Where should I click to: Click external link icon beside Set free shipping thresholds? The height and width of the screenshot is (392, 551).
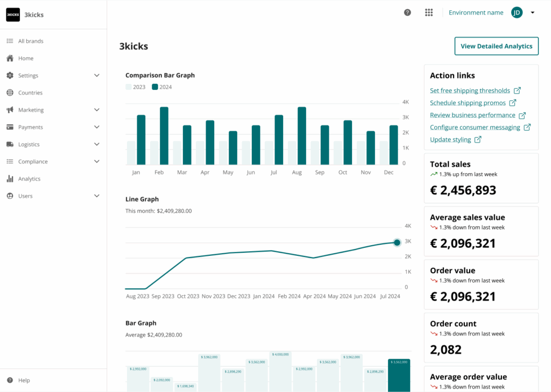[x=517, y=91]
